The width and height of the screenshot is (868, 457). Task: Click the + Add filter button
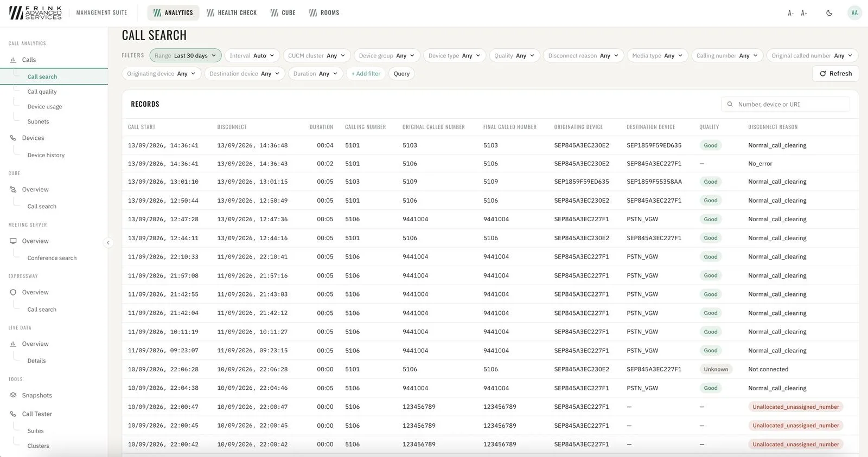pos(366,74)
